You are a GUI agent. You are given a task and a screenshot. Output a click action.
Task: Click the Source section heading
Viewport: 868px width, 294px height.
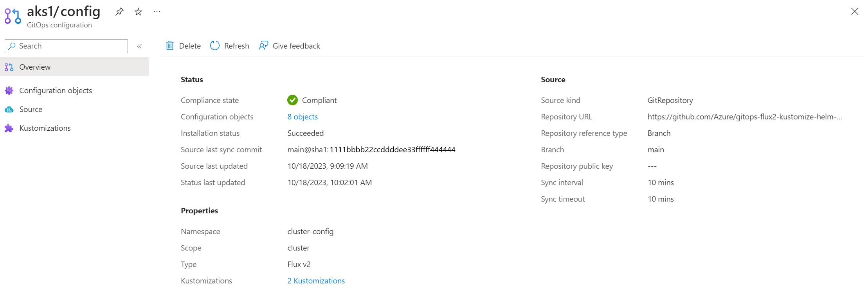point(553,79)
